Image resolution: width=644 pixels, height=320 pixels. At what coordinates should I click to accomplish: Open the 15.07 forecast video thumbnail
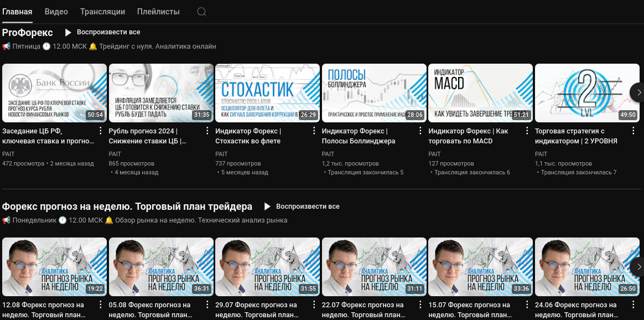coord(480,266)
